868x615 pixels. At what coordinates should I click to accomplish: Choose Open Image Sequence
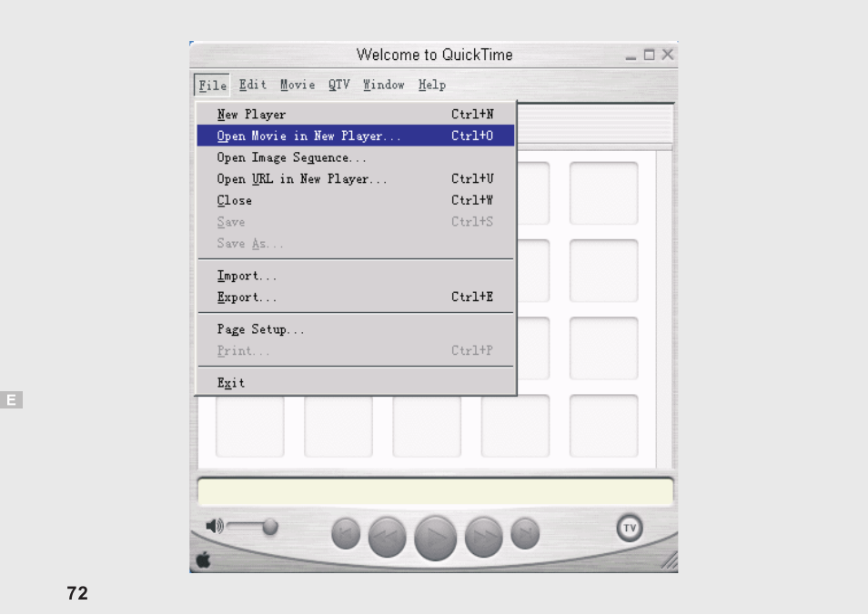356,157
